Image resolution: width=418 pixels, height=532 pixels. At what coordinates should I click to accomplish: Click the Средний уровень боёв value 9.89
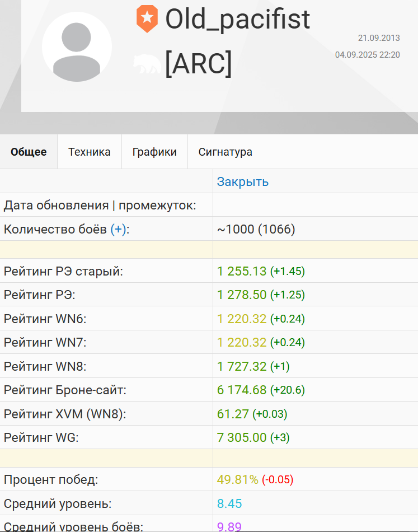(229, 526)
